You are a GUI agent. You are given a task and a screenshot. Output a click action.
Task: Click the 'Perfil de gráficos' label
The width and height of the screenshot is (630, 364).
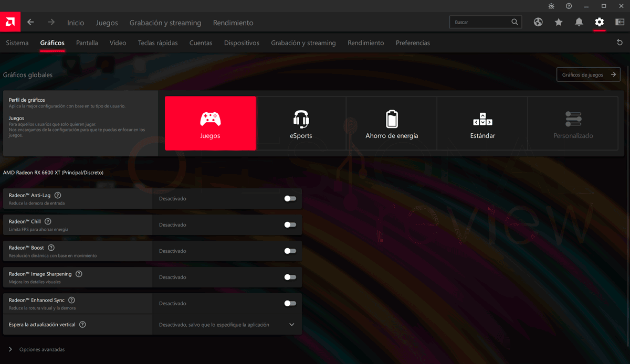pos(27,100)
